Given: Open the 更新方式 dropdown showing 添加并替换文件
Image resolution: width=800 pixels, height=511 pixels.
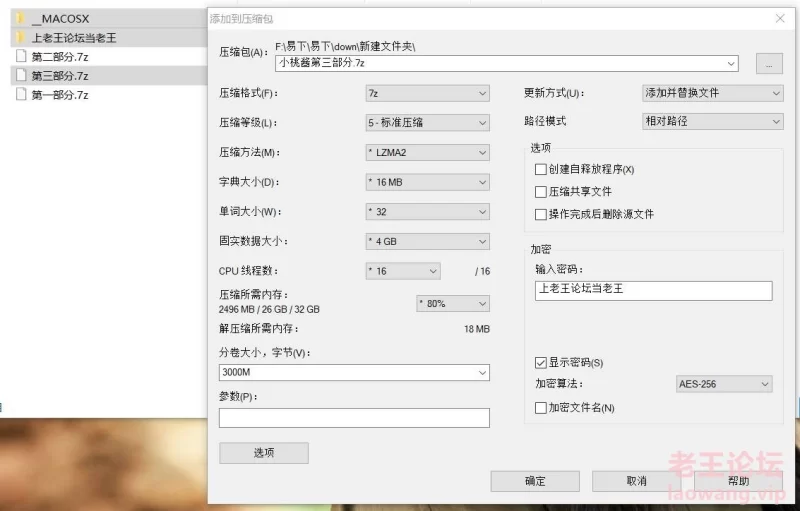Looking at the screenshot, I should point(713,93).
